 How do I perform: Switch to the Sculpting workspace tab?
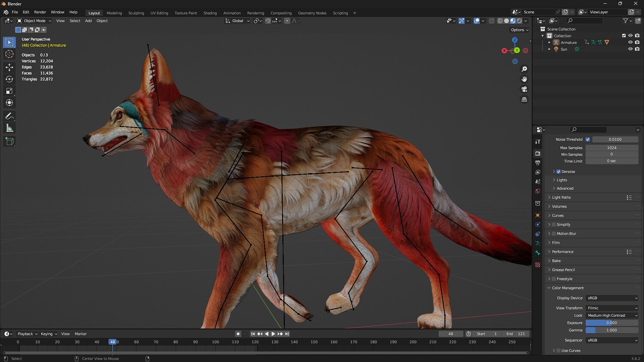(136, 13)
